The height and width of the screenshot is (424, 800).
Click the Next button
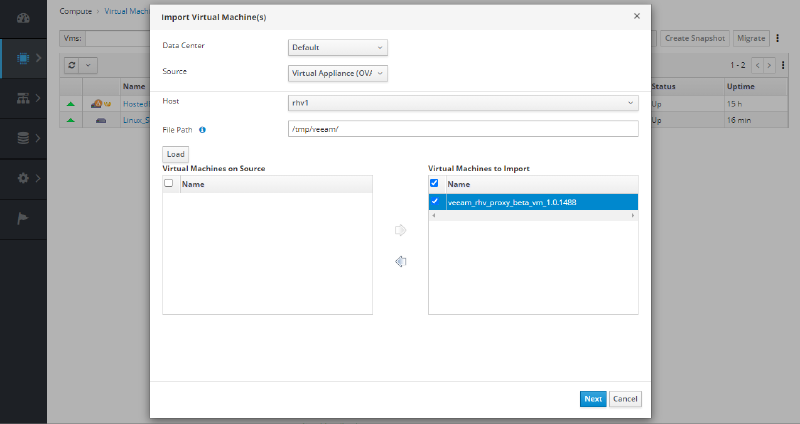tap(593, 399)
